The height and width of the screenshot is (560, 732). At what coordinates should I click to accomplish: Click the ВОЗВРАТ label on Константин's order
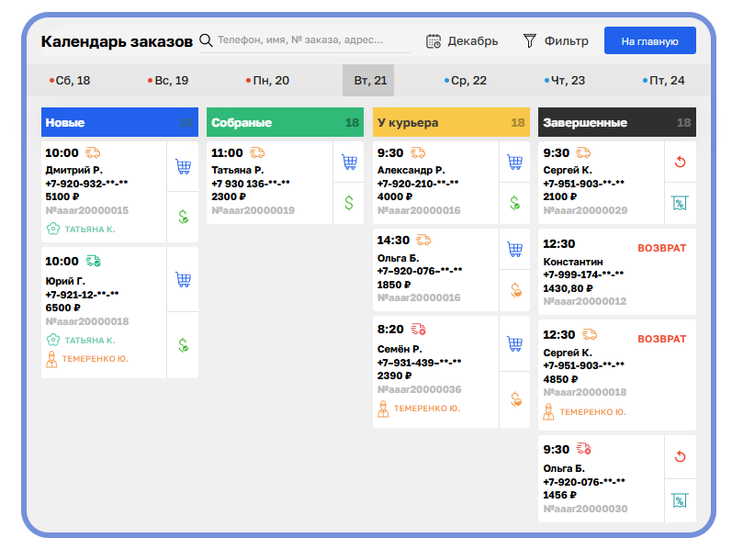661,248
